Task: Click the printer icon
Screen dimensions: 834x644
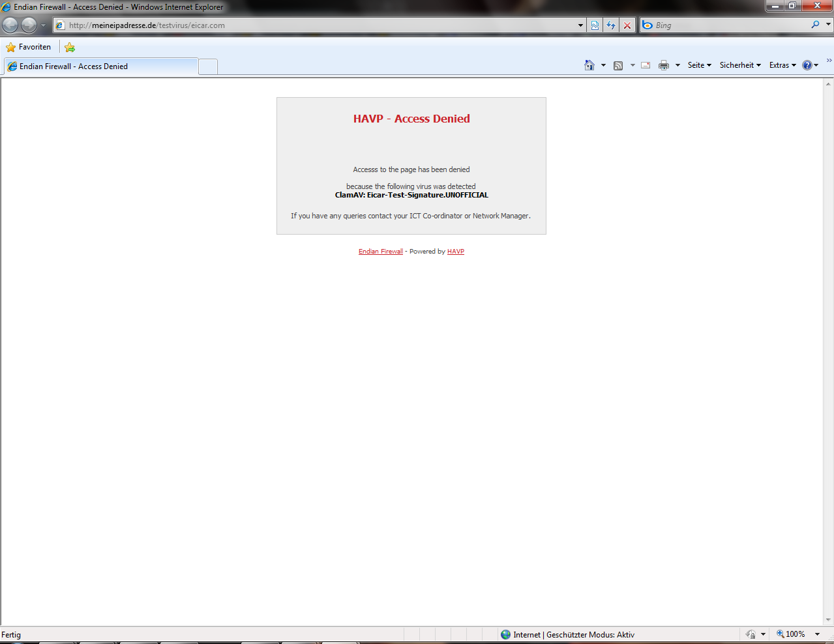Action: [664, 65]
